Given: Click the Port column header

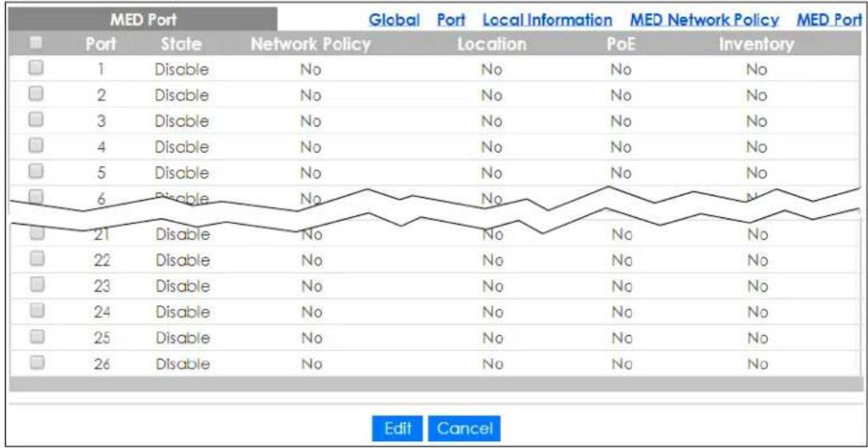Looking at the screenshot, I should pyautogui.click(x=101, y=44).
